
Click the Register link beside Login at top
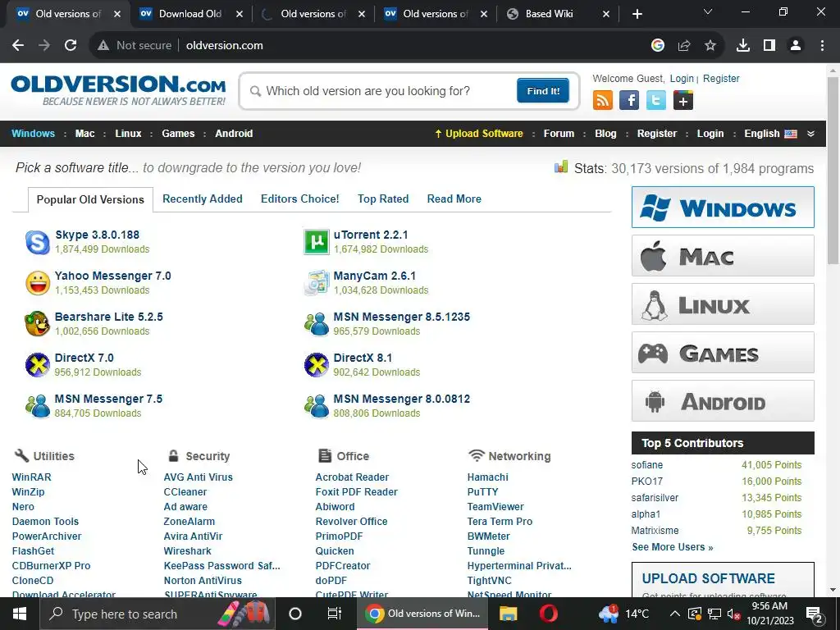click(721, 78)
